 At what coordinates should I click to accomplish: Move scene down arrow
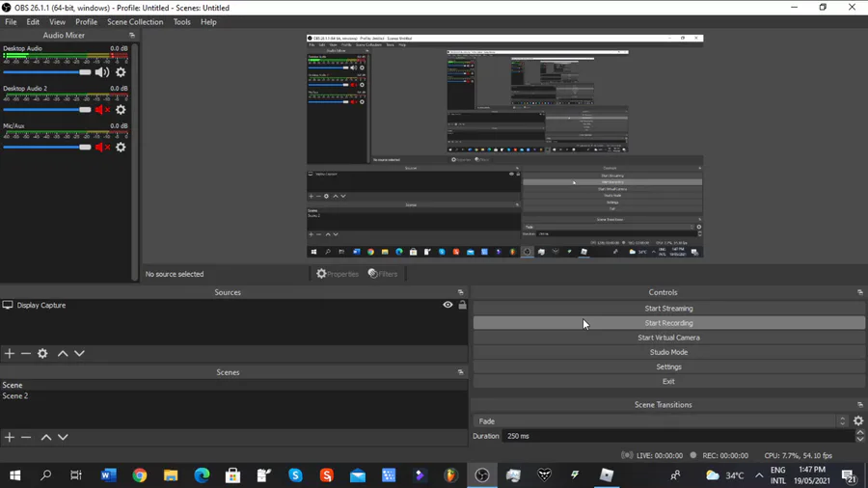coord(63,437)
